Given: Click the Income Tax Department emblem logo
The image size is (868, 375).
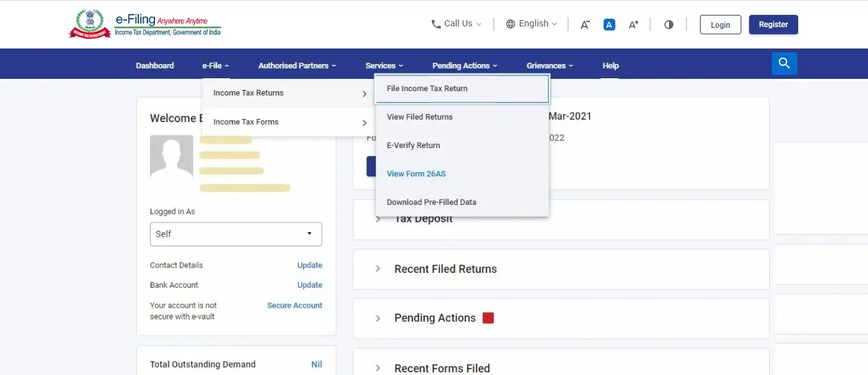Looking at the screenshot, I should pyautogui.click(x=90, y=24).
